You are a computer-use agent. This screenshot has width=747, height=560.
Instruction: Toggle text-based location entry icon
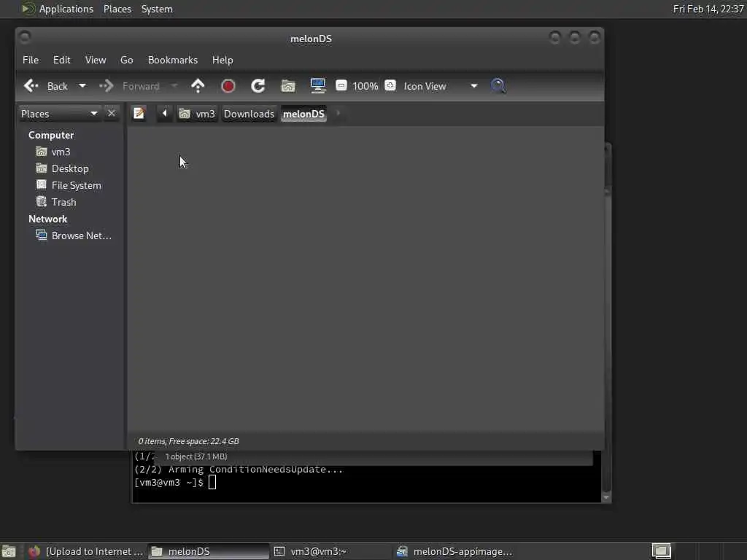139,113
